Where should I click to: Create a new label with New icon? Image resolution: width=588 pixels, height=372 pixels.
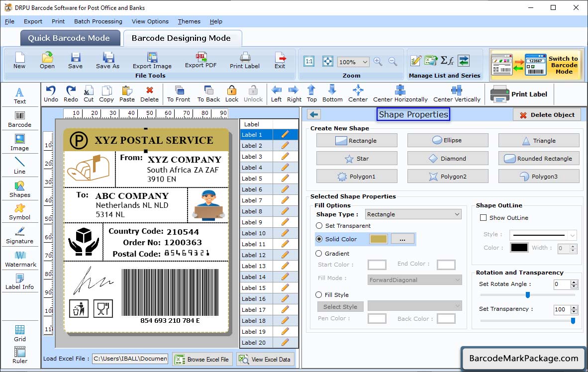coord(19,61)
